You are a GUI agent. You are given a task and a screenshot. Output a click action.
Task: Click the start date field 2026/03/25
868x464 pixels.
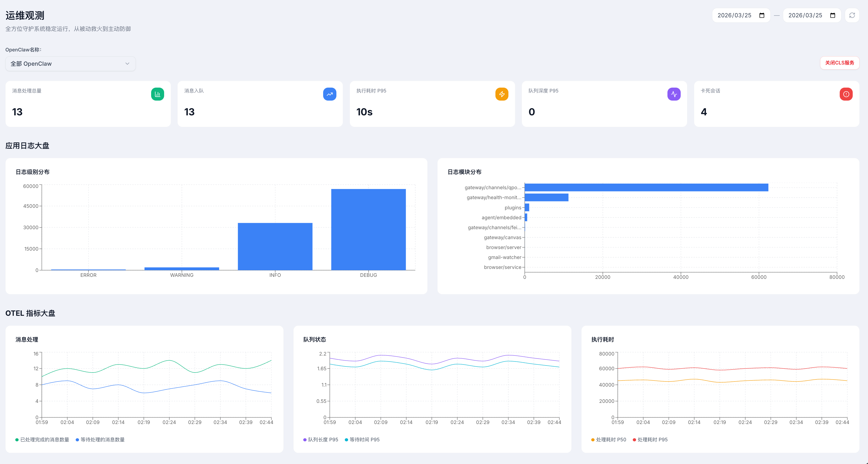click(x=734, y=16)
